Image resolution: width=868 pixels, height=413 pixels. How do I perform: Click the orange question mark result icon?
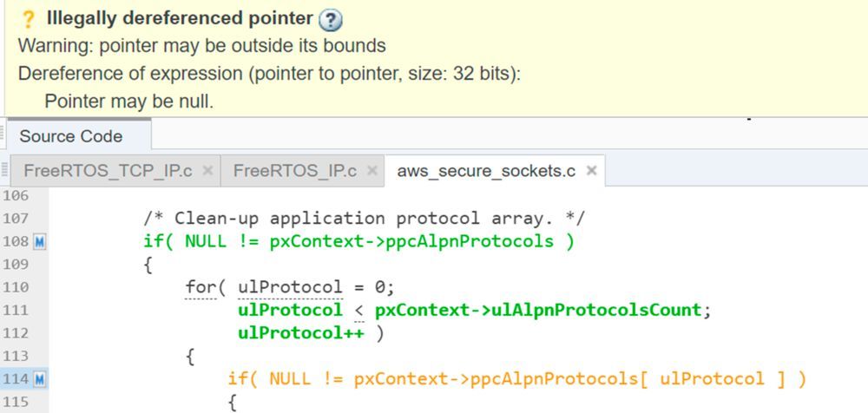26,19
